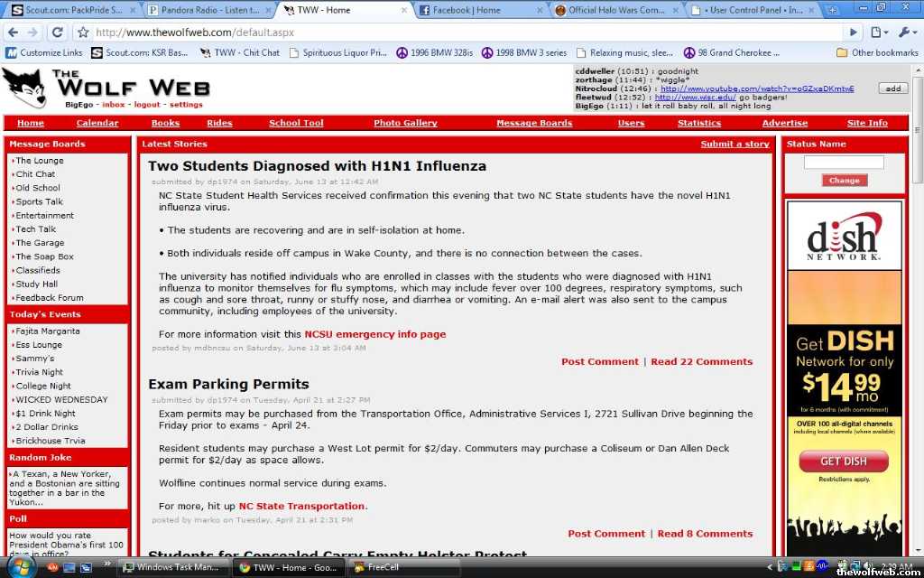Open the Other bookmarks folder
This screenshot has height=578, width=924.
point(877,52)
